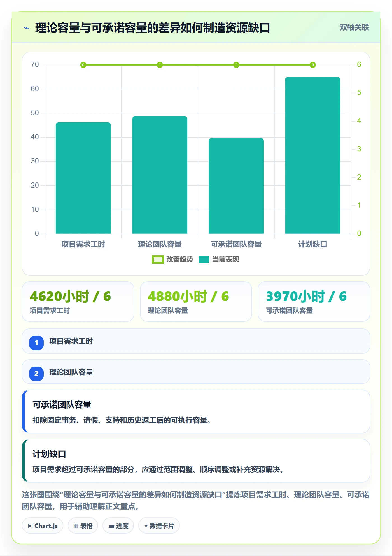Click the tallest teal bar for 计划缺口
The image size is (392, 556).
[x=312, y=155]
